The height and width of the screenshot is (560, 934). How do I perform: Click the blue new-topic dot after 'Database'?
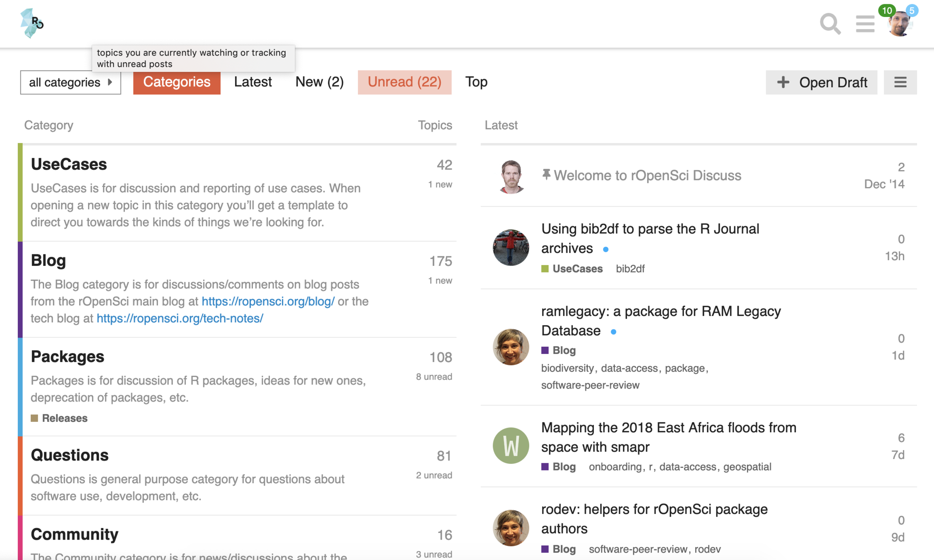[x=613, y=332]
